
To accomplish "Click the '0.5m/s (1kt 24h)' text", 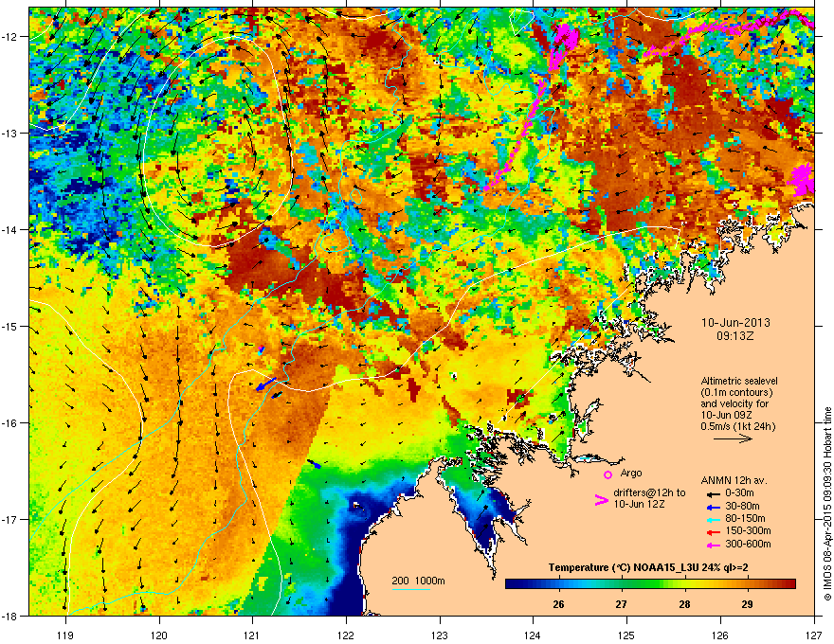I will coord(737,427).
